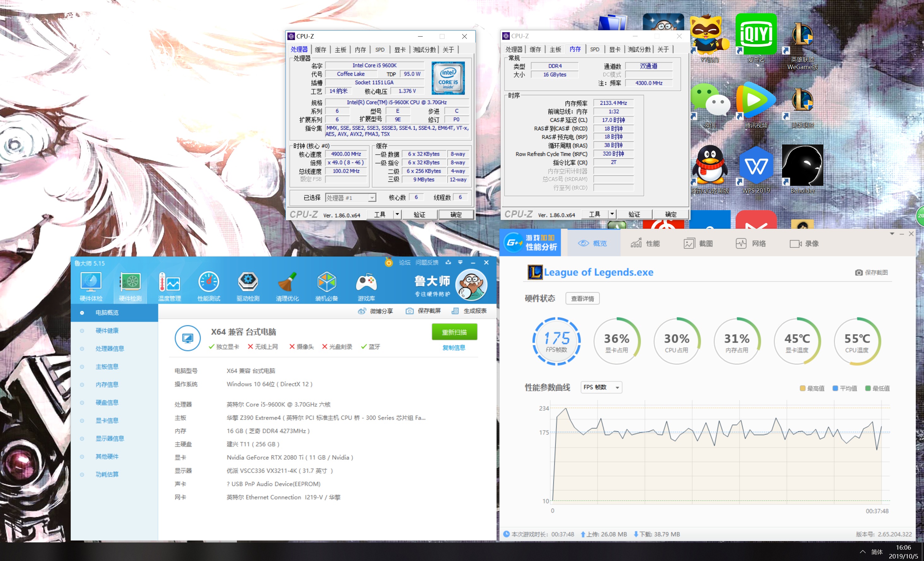Open 性能测试 gauge icon
924x561 pixels.
click(209, 286)
